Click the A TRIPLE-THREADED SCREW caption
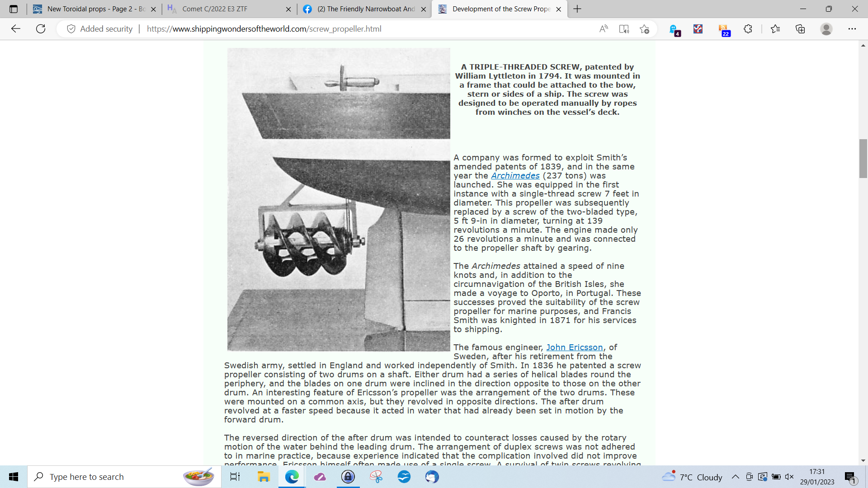Screen dimensions: 868x488 point(547,89)
